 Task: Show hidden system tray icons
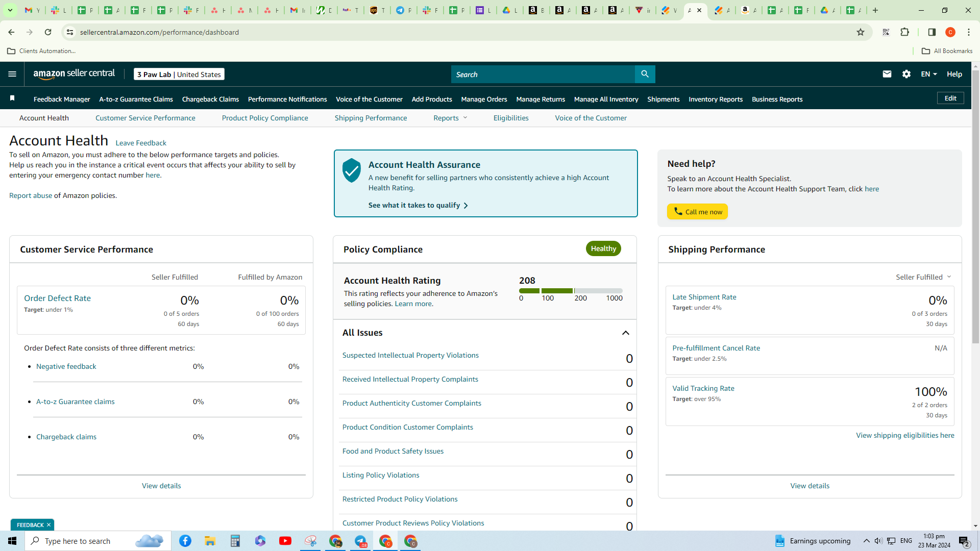(866, 541)
